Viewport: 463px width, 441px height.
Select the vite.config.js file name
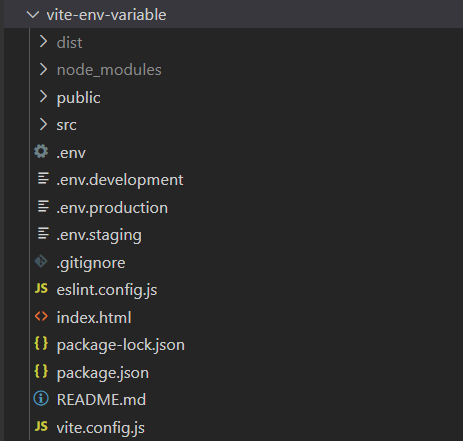coord(101,428)
